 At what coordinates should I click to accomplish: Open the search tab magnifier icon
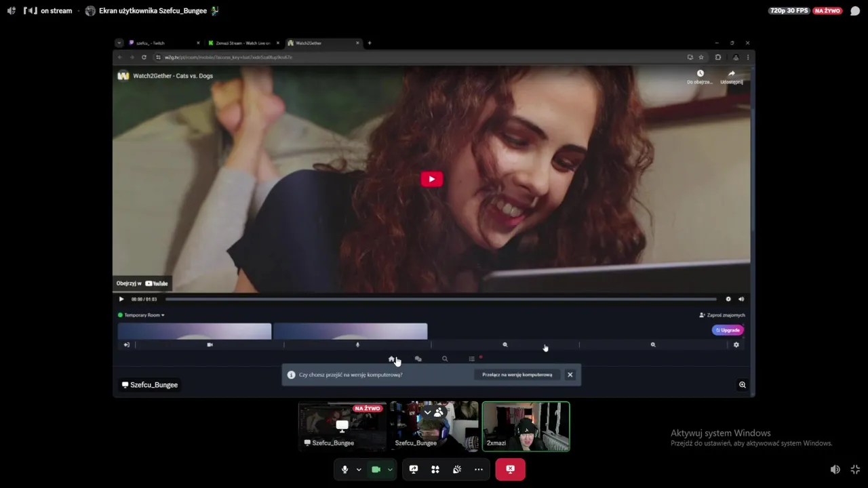tap(445, 359)
